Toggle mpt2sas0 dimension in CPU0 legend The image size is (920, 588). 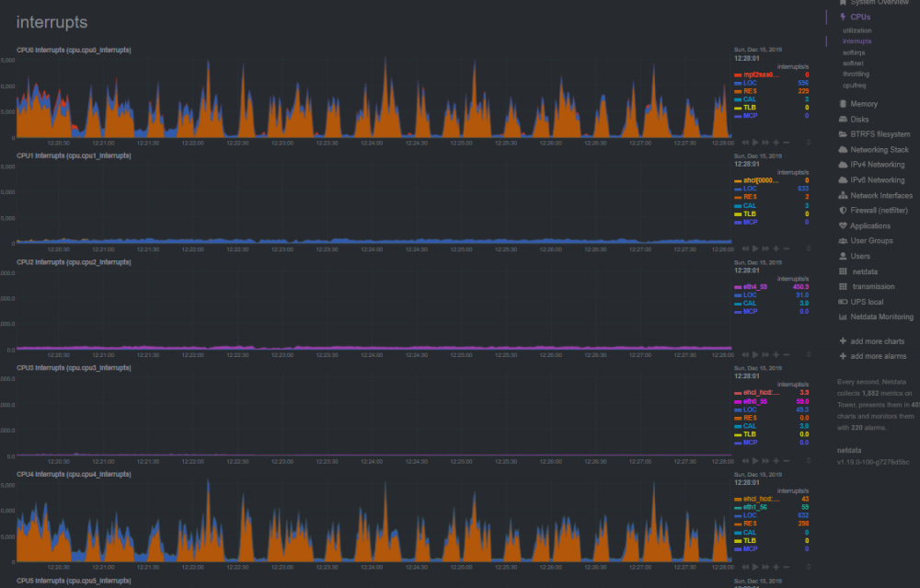click(x=761, y=75)
